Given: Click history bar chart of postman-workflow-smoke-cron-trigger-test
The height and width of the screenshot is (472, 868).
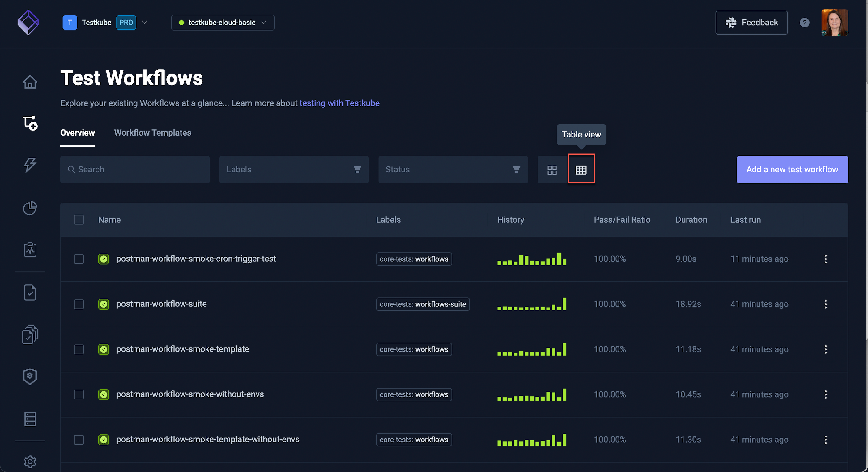Looking at the screenshot, I should click(532, 259).
